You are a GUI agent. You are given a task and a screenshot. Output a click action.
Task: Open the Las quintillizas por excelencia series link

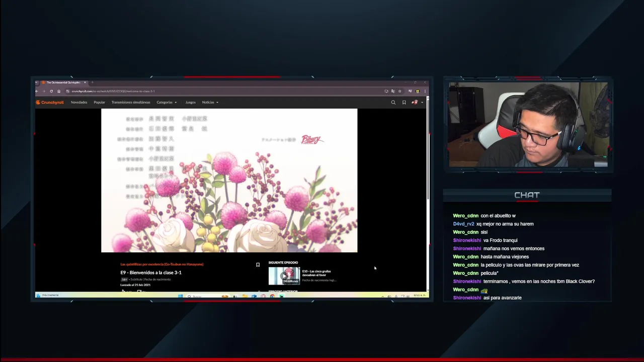[x=162, y=264]
